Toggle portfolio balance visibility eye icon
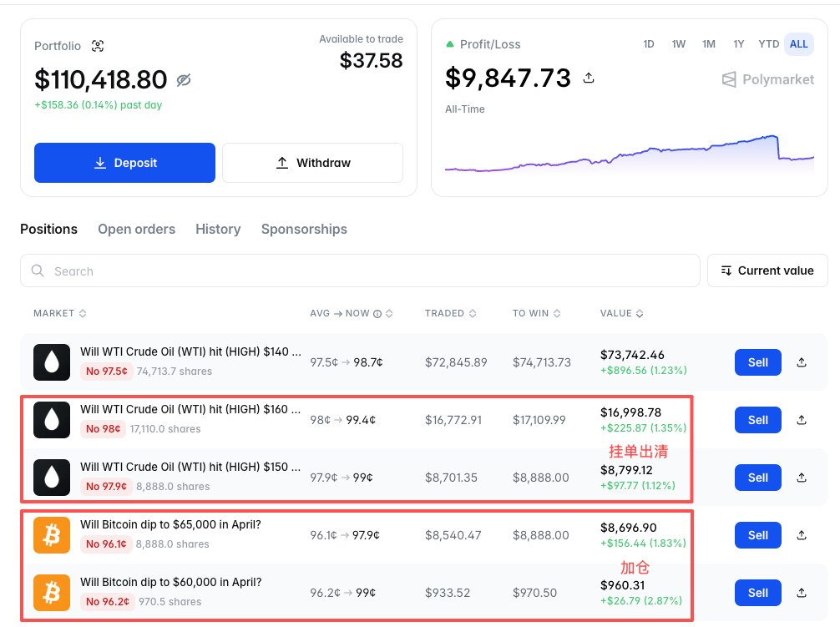This screenshot has height=627, width=840. (x=184, y=80)
